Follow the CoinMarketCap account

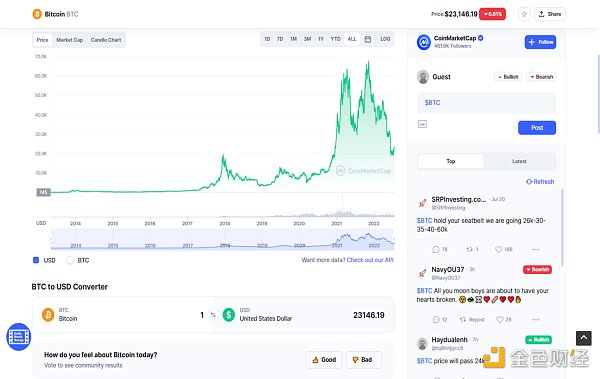[540, 42]
